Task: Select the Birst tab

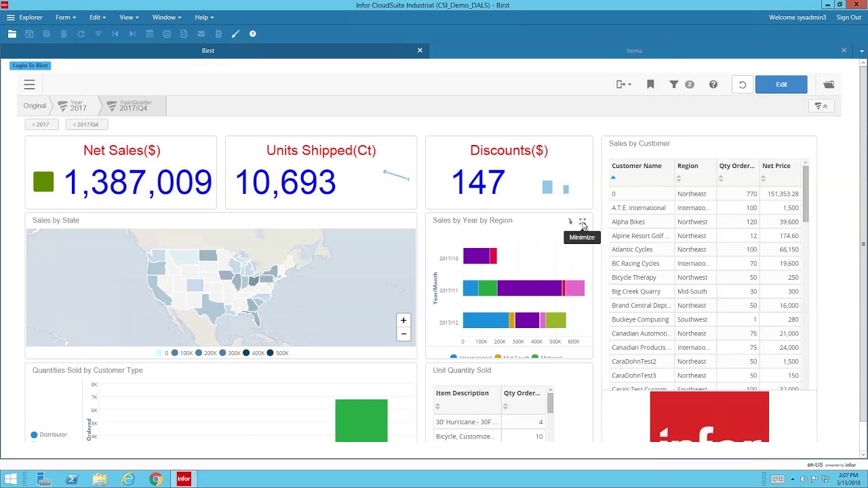Action: [208, 51]
